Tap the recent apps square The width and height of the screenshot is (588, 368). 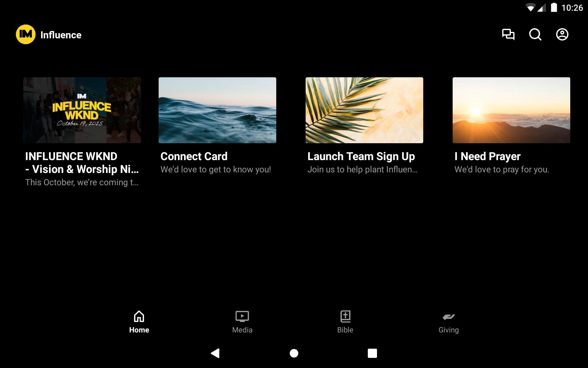tap(372, 353)
